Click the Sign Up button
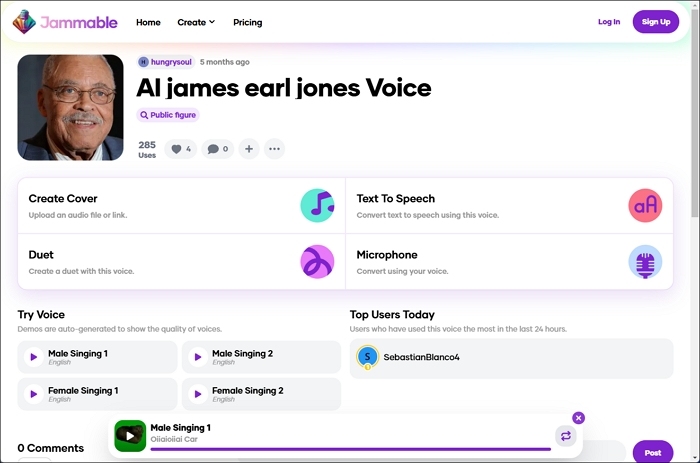Image resolution: width=700 pixels, height=463 pixels. click(655, 22)
